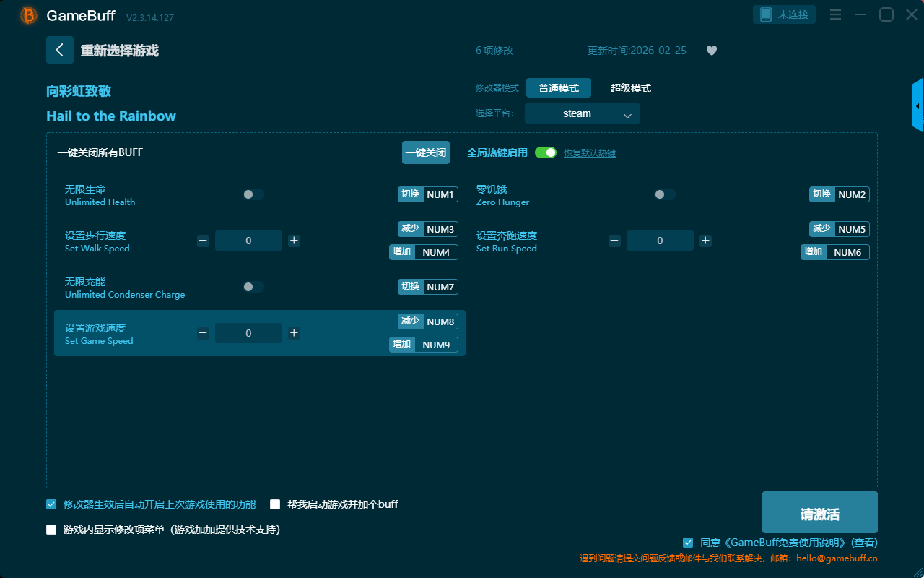Toggle Unlimited Health switch

[253, 194]
